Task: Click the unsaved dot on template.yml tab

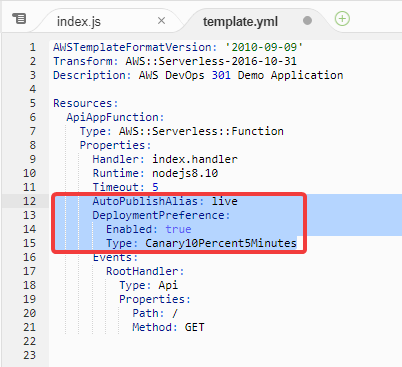Action: point(307,21)
